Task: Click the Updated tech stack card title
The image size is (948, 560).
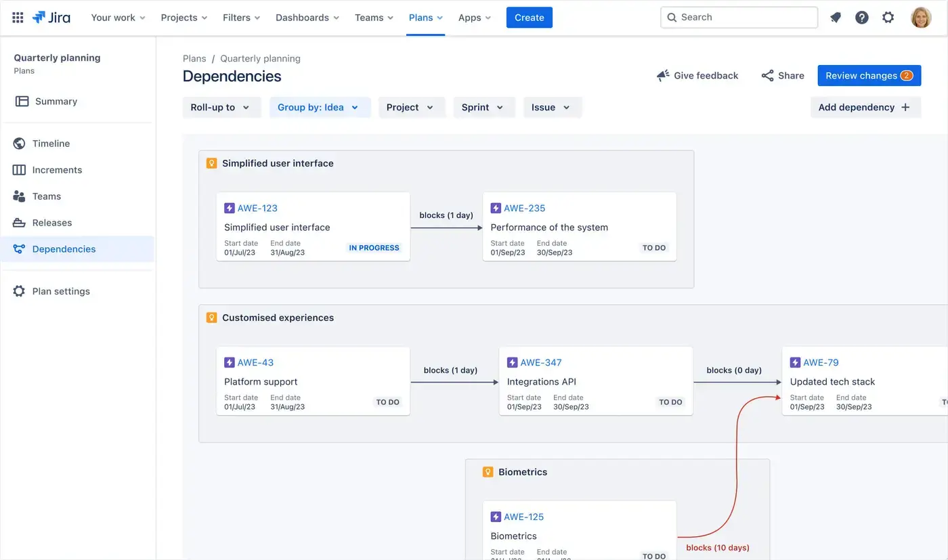Action: pyautogui.click(x=832, y=382)
